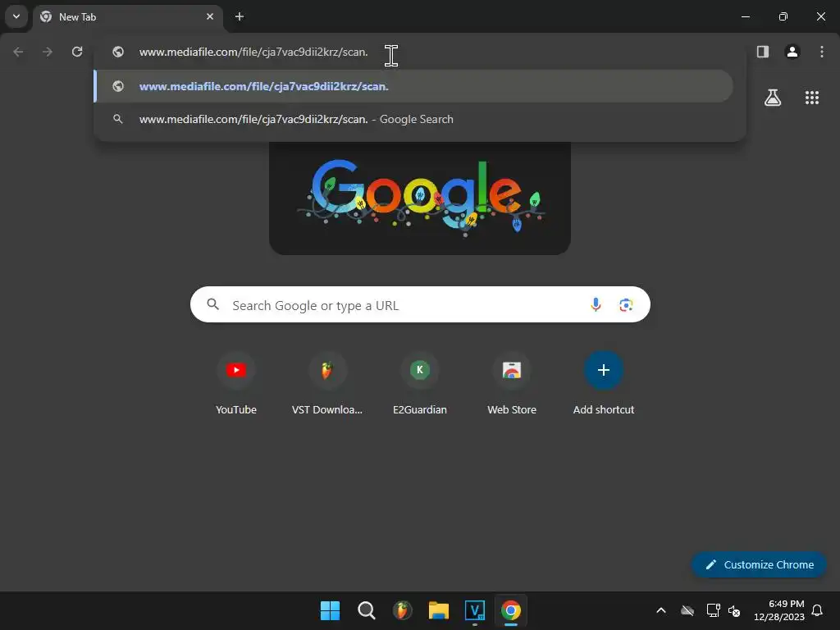The height and width of the screenshot is (630, 840).
Task: Open the clock showing 6:49 PM
Action: click(779, 610)
